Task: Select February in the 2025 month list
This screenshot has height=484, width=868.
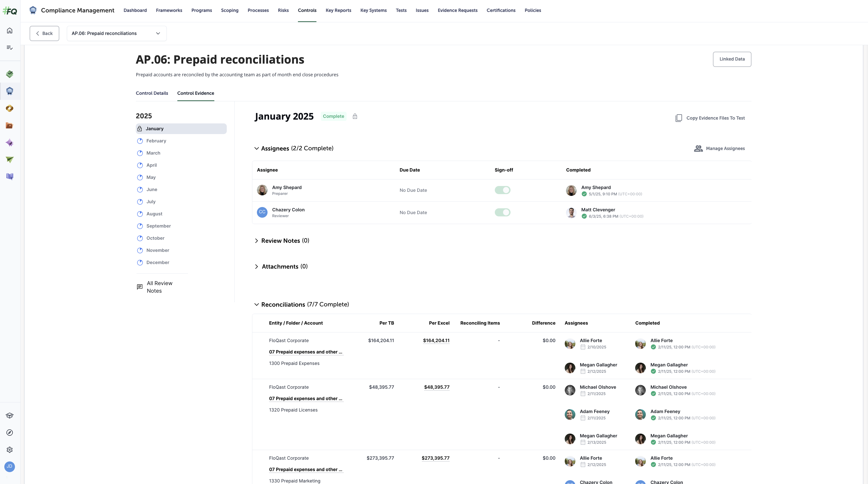Action: click(156, 141)
